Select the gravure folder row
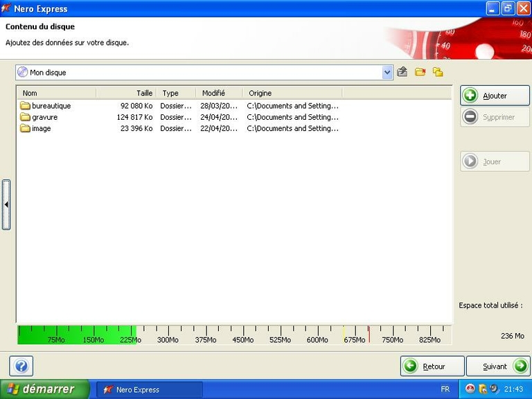Viewport: 532px width, 399px height. pyautogui.click(x=179, y=117)
